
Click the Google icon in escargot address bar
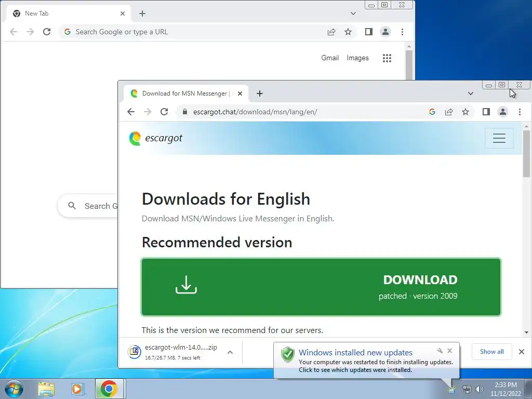432,112
